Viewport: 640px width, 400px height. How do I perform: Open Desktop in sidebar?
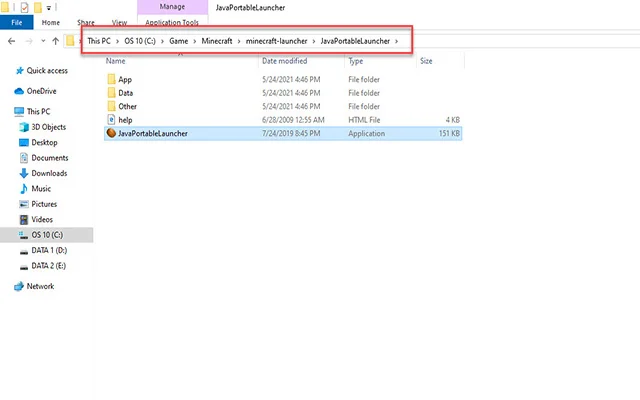click(x=44, y=142)
